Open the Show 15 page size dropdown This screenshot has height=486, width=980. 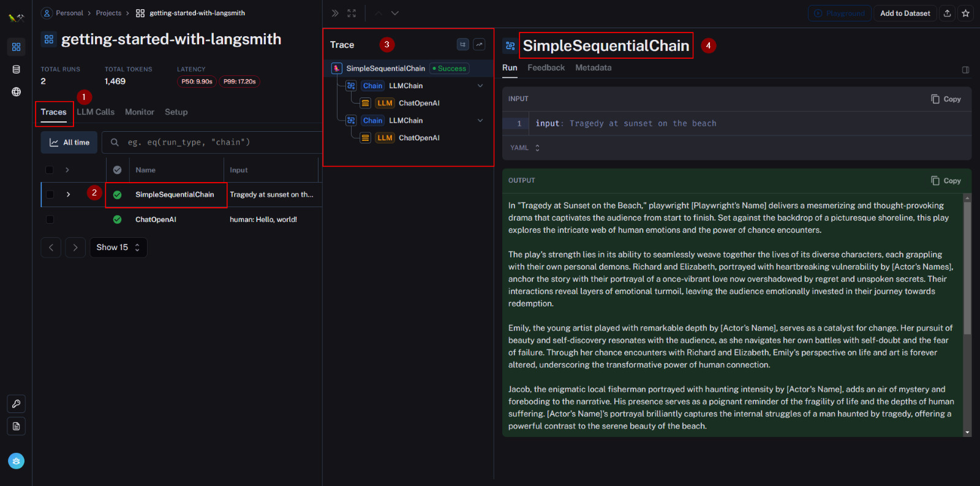[x=118, y=248]
